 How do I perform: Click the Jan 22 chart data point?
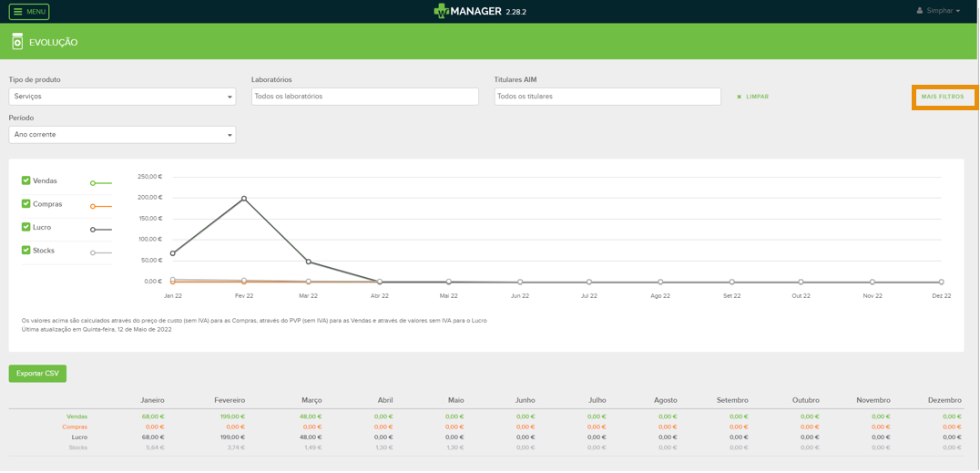tap(173, 253)
